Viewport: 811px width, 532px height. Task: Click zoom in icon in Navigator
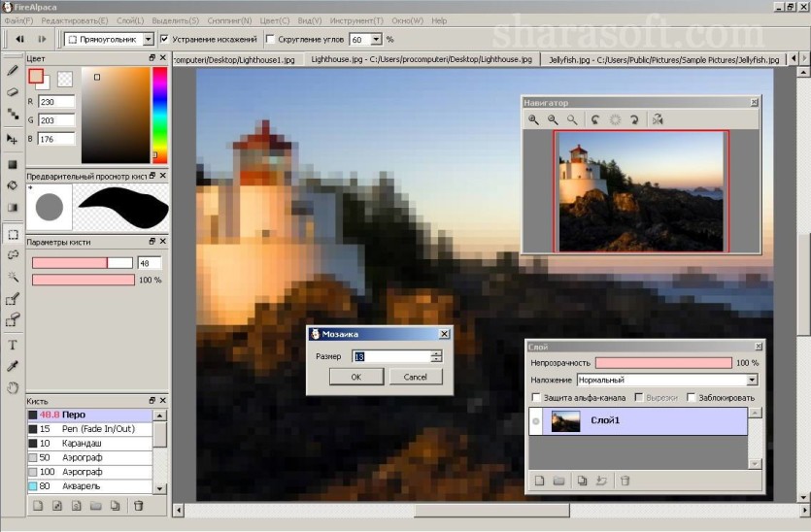[533, 120]
